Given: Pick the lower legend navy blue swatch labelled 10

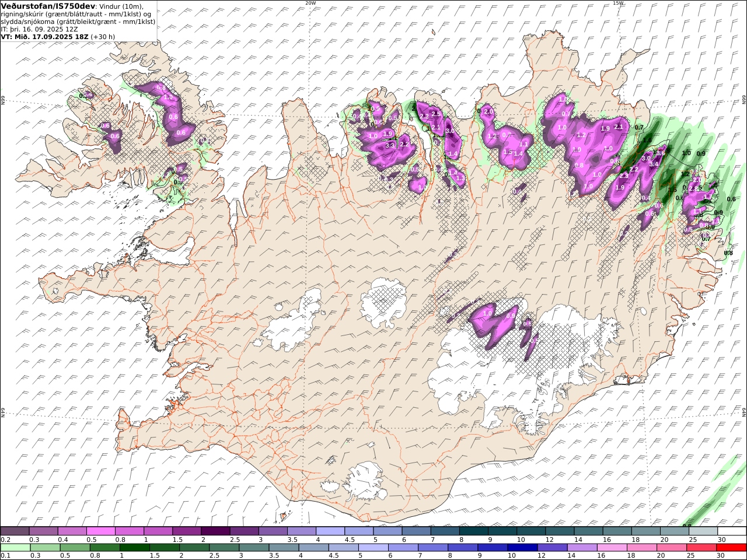Looking at the screenshot, I should click(x=522, y=548).
